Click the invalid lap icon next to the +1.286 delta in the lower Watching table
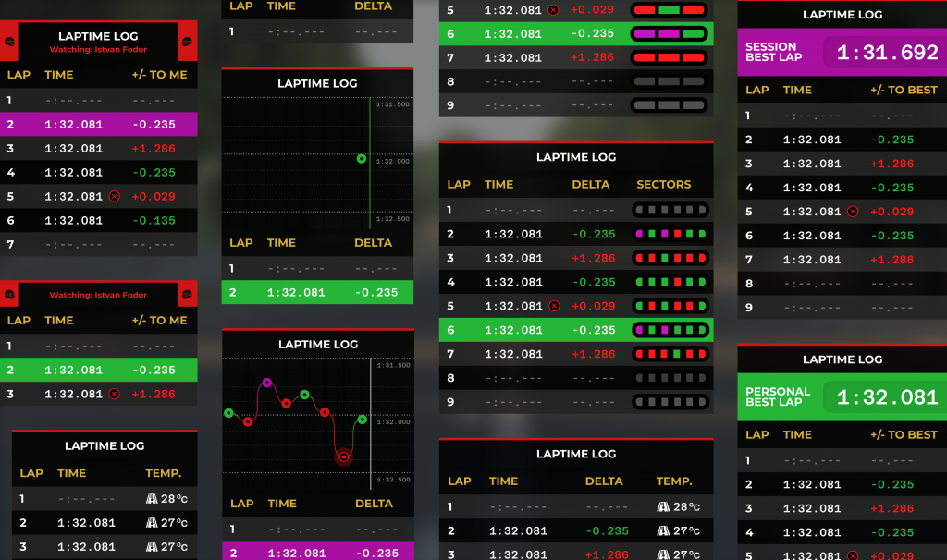The width and height of the screenshot is (947, 560). (x=114, y=394)
